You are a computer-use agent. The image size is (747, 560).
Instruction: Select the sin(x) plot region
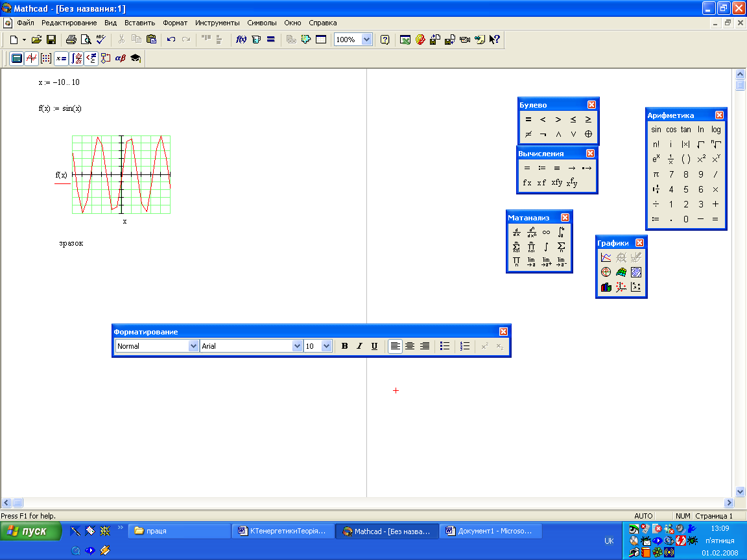(121, 175)
